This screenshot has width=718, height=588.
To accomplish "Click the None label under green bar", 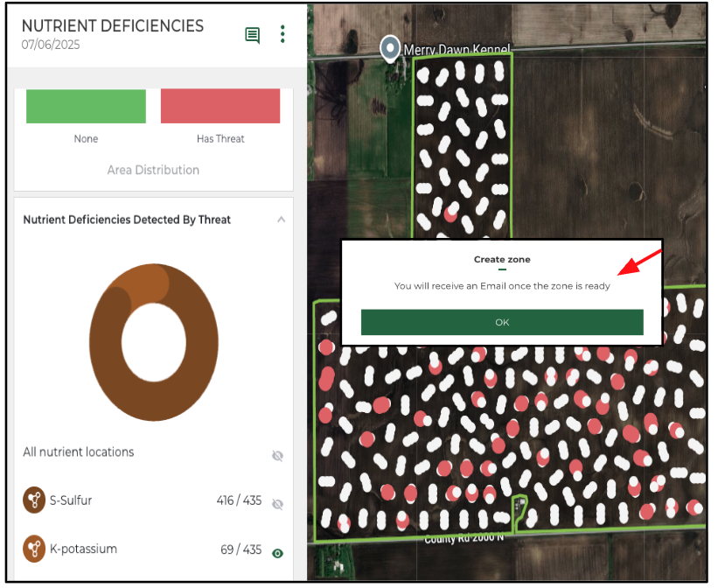I will tap(86, 138).
